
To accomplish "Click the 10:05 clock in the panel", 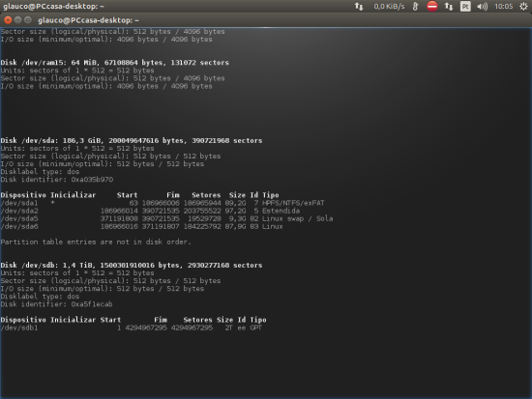I will tap(504, 6).
